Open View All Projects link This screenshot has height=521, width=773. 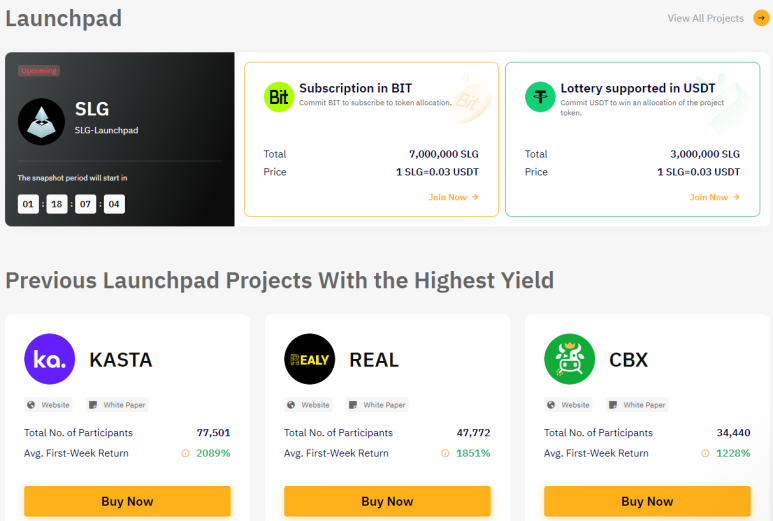click(x=705, y=18)
